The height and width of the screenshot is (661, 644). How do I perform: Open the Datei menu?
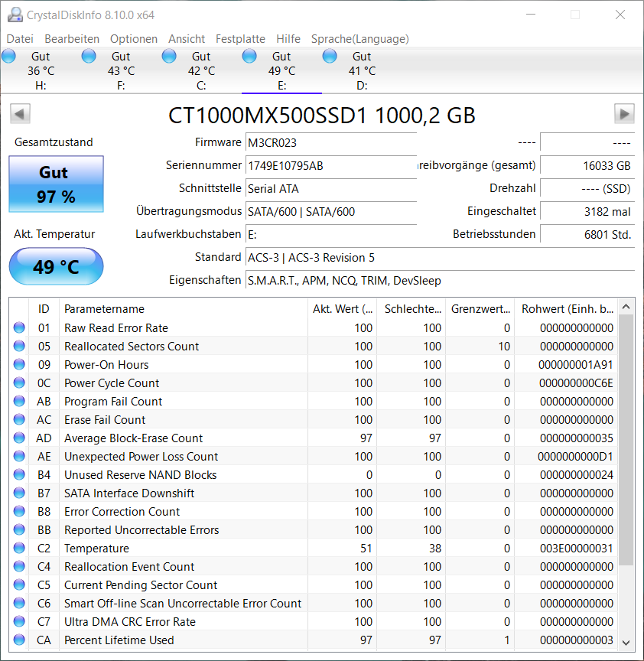pyautogui.click(x=20, y=39)
